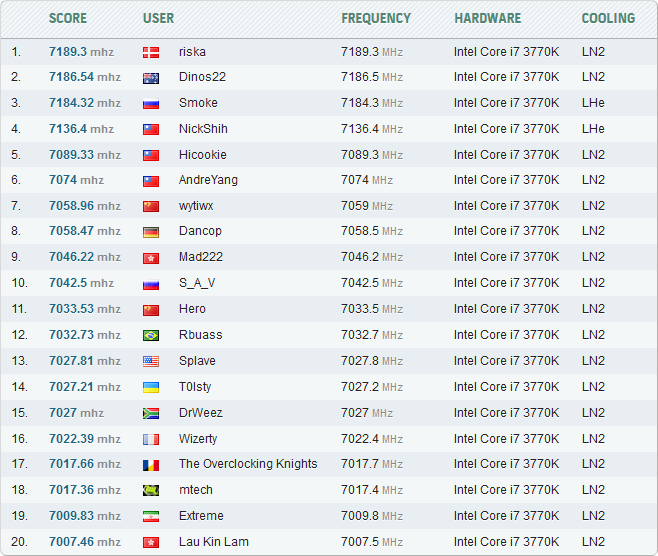Click the Iran flag next to Extreme
The image size is (658, 556).
click(151, 516)
